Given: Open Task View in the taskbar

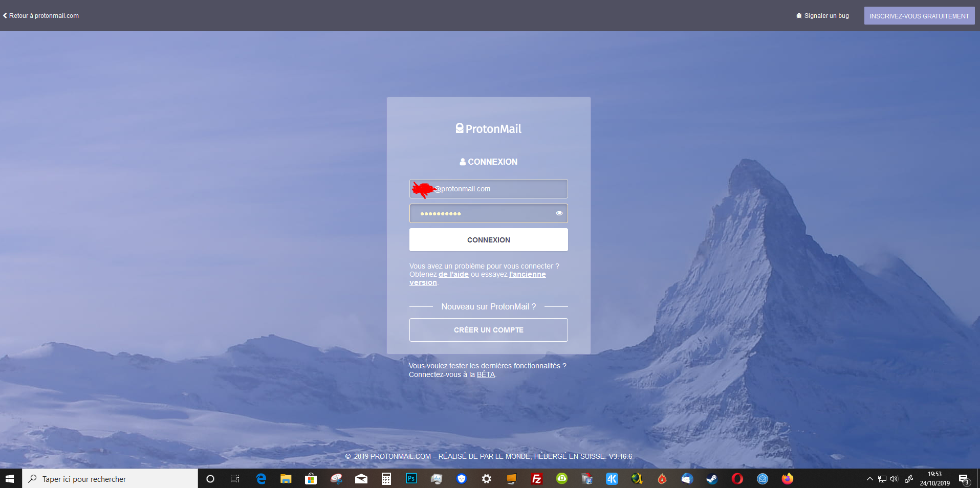Looking at the screenshot, I should [235, 479].
